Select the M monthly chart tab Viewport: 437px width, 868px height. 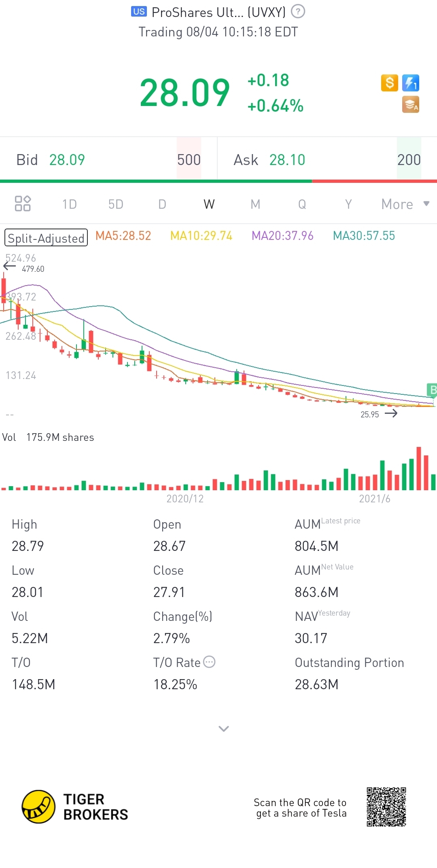click(x=255, y=204)
